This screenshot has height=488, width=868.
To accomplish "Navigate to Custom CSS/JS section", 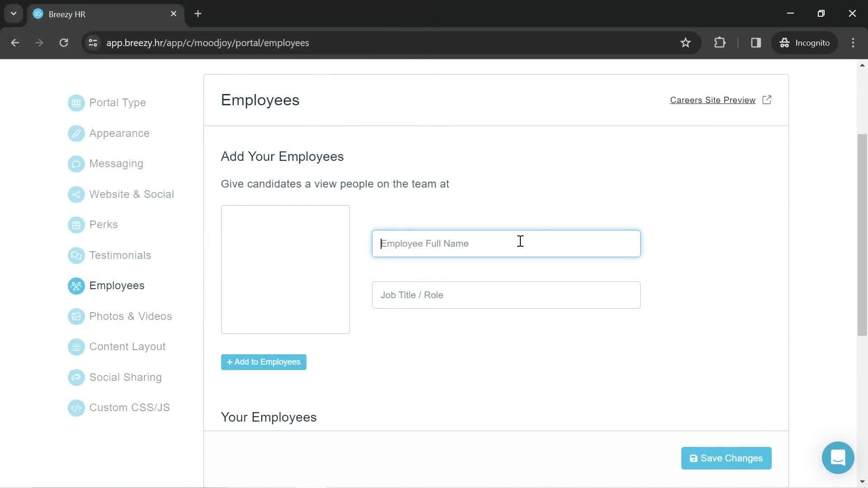I will [129, 407].
